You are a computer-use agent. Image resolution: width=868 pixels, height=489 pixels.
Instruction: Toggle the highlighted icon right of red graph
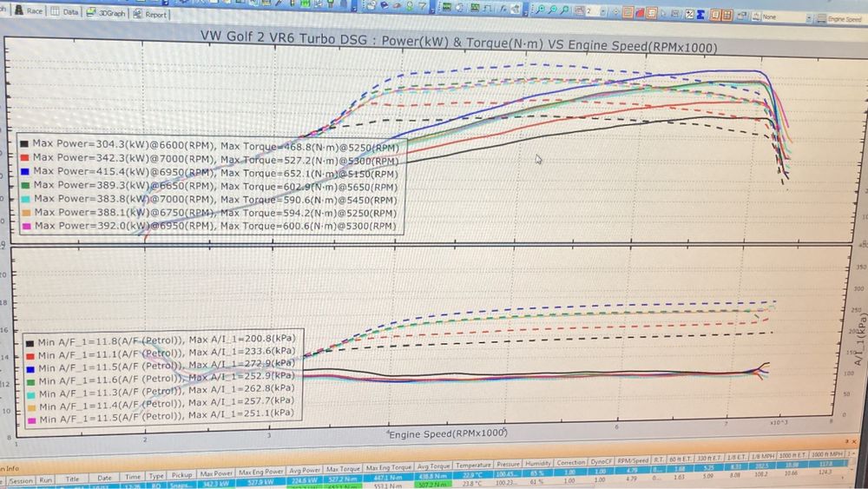(652, 13)
